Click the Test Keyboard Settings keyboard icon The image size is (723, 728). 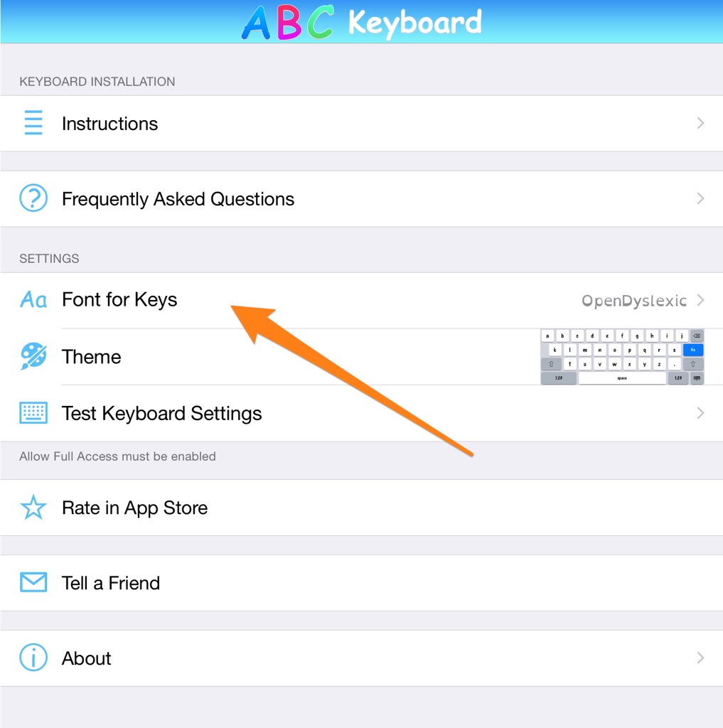point(33,413)
